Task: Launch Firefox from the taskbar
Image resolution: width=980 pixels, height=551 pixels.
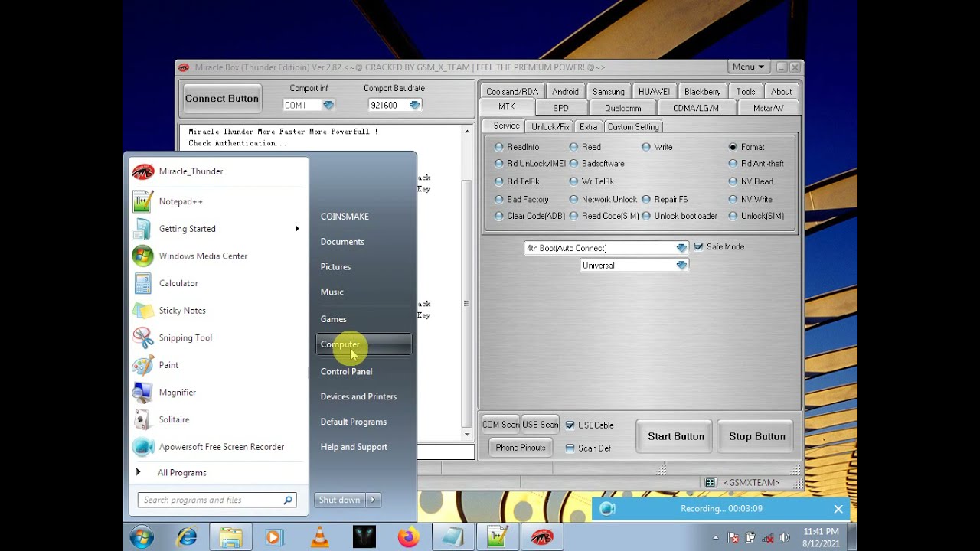Action: [x=409, y=537]
